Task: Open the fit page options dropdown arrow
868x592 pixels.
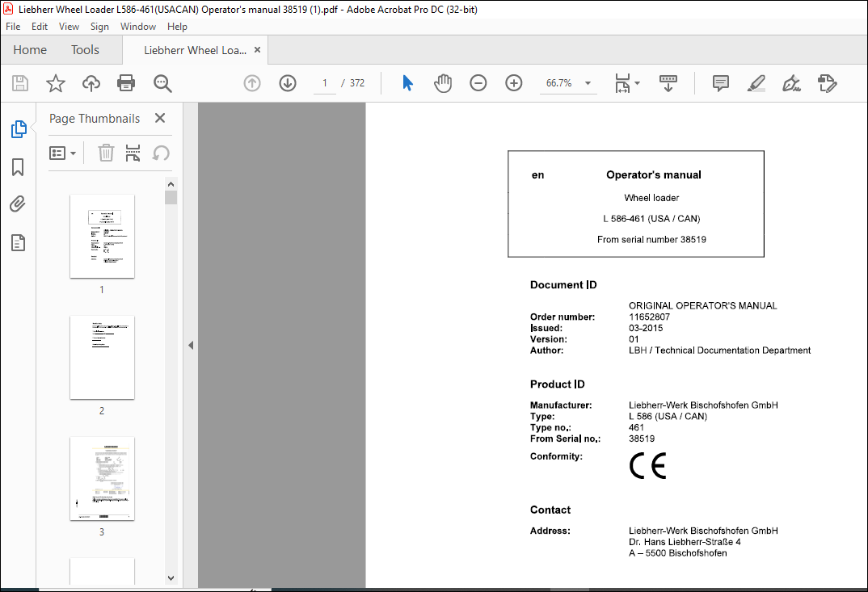Action: [637, 83]
